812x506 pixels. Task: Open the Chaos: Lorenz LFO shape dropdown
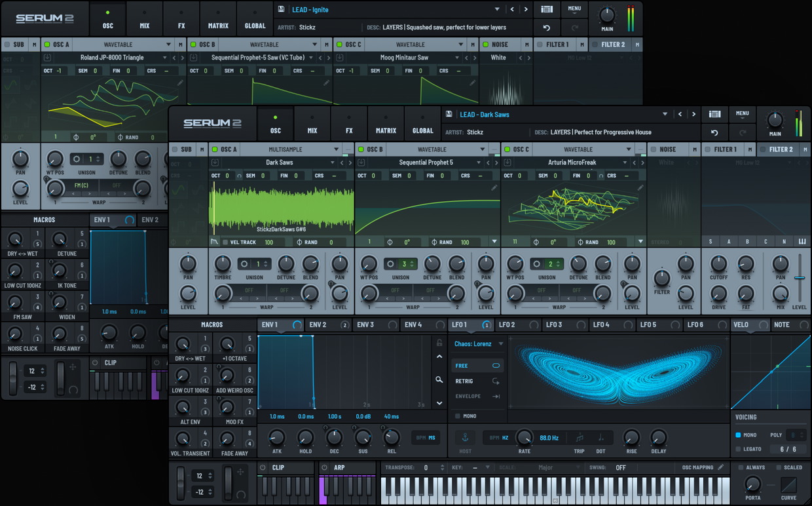coord(501,343)
